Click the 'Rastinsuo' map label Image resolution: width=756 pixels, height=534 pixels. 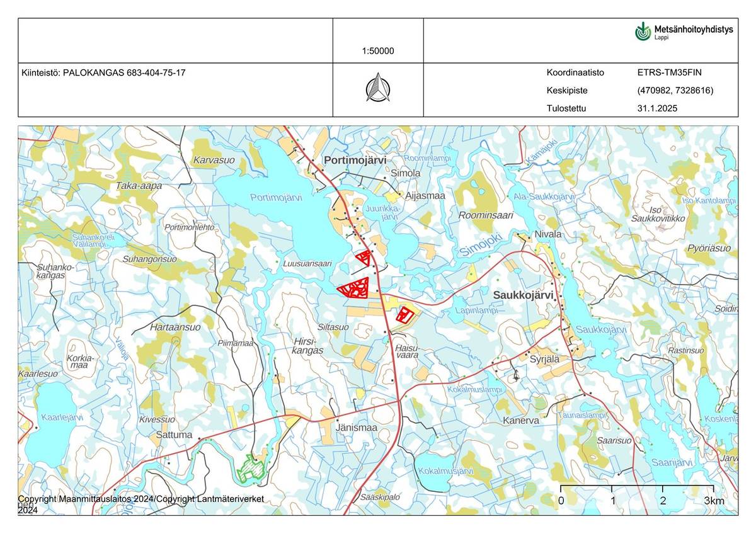point(685,350)
